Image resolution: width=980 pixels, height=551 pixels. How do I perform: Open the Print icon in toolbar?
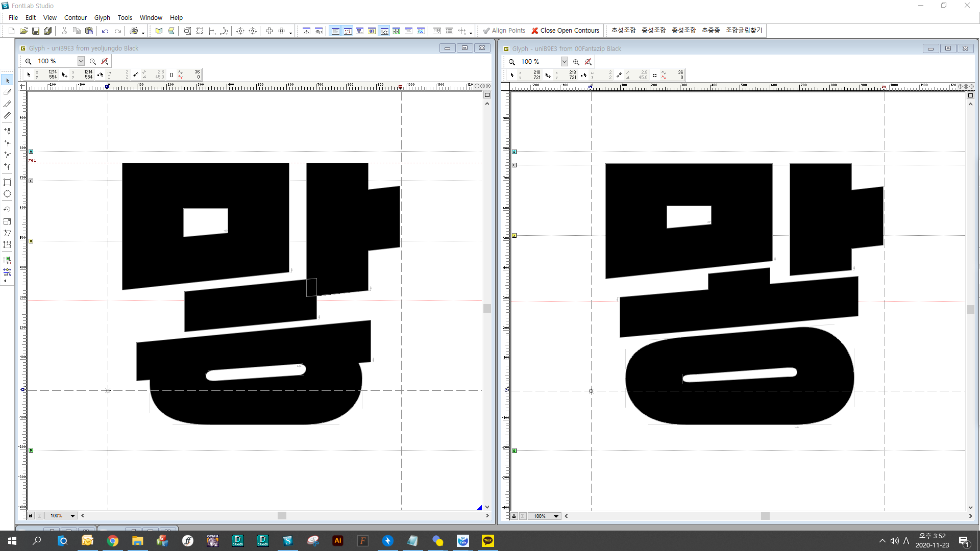pyautogui.click(x=134, y=31)
